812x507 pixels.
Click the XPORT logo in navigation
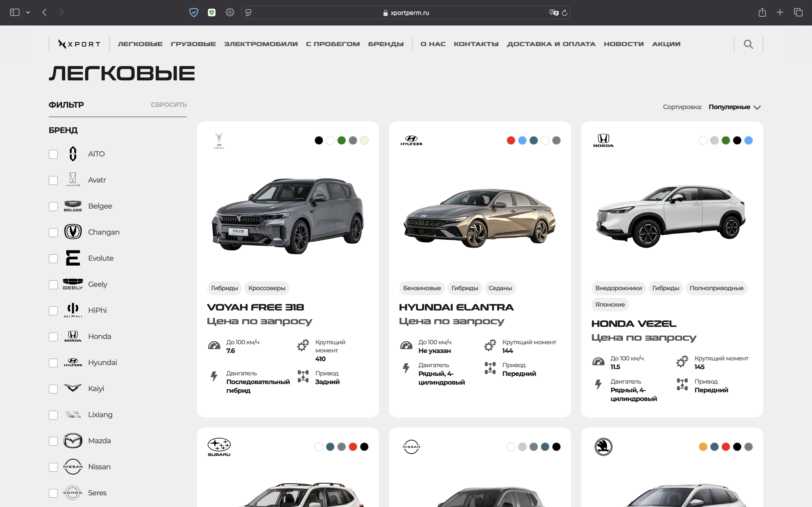(x=79, y=44)
